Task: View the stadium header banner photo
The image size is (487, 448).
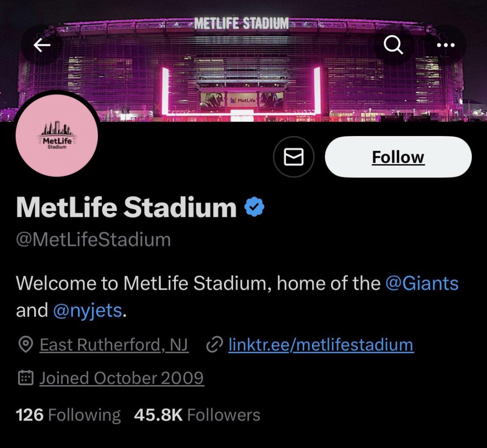Action: coord(243,71)
